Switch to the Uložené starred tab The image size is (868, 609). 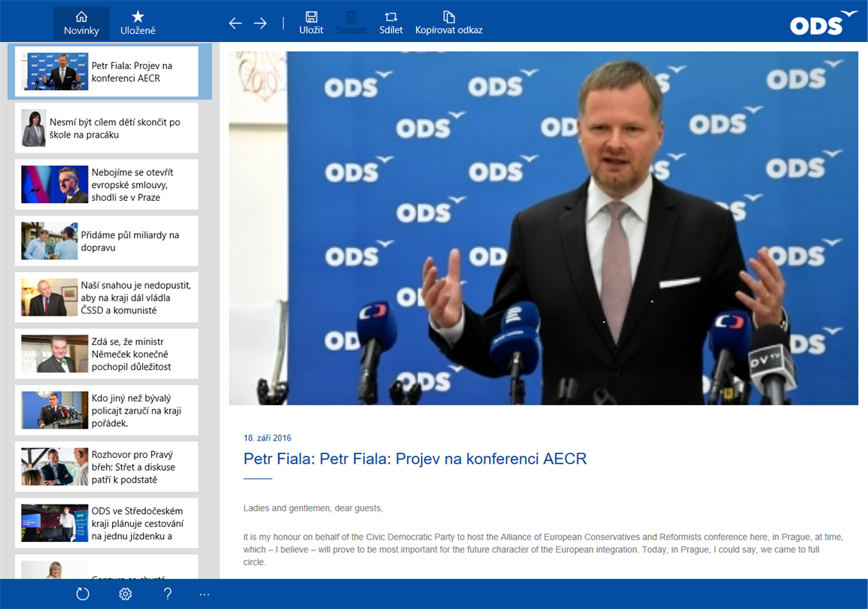tap(138, 23)
